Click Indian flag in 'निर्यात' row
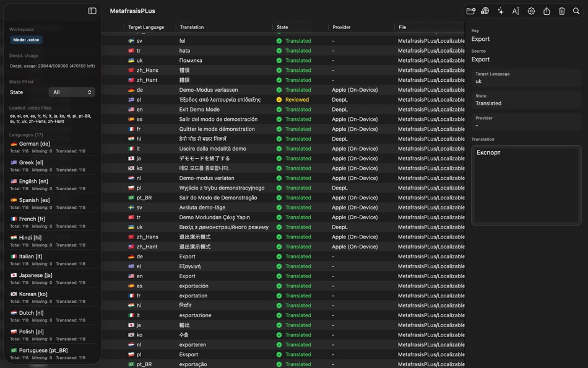Screen dimensions: 588x368 [x=131, y=305]
